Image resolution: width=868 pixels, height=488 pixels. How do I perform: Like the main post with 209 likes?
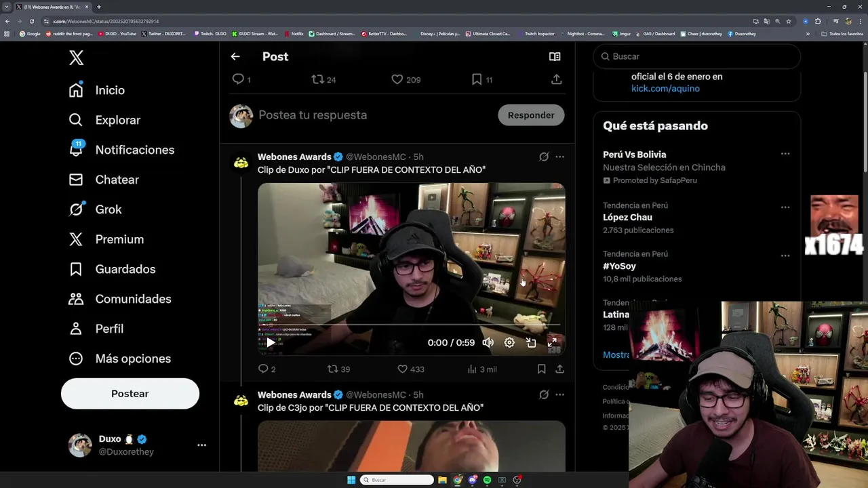[406, 79]
